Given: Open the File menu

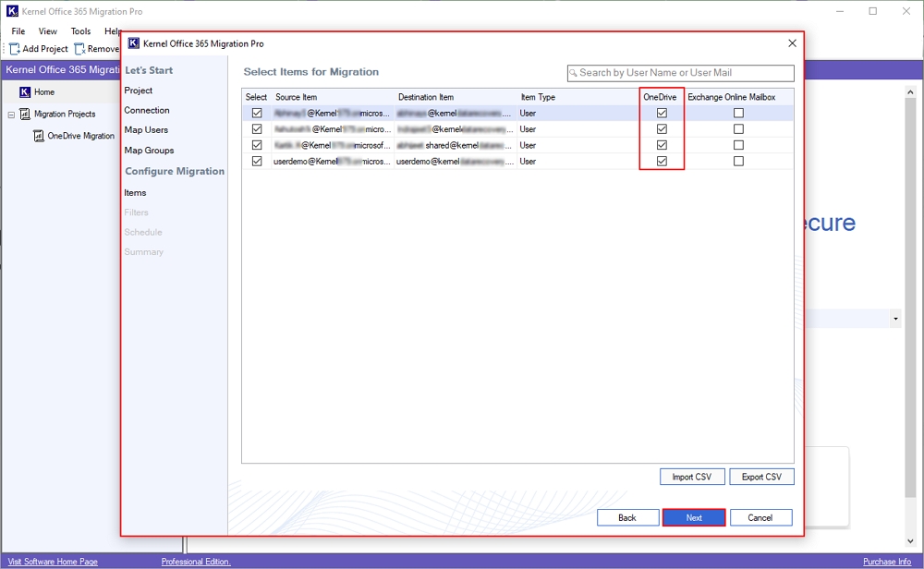Looking at the screenshot, I should coord(18,31).
